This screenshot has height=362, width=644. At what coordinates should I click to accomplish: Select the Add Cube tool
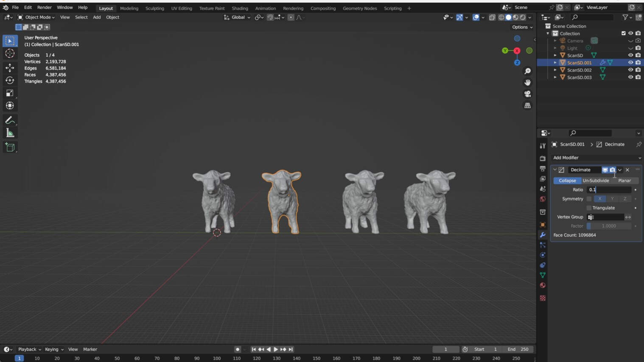pos(10,148)
